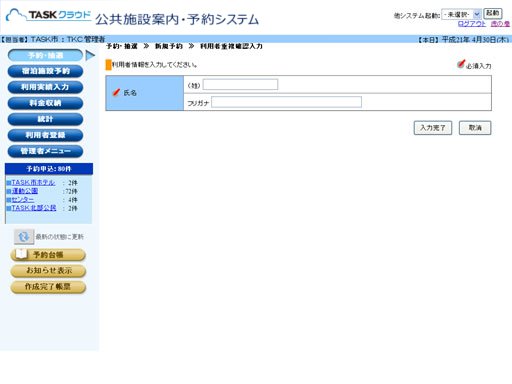
Task: Click the 作成完了帳票 button
Action: [48, 287]
